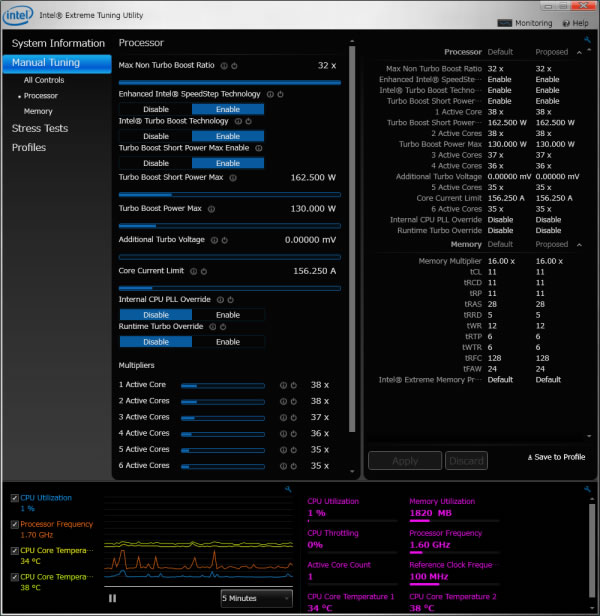Collapse the Processor summary section
This screenshot has height=616, width=600.
point(579,52)
